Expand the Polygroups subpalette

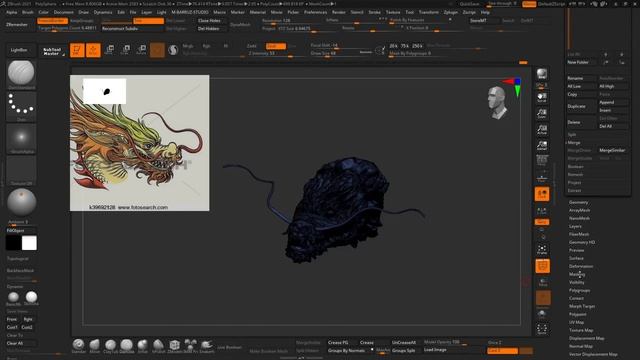coord(579,290)
